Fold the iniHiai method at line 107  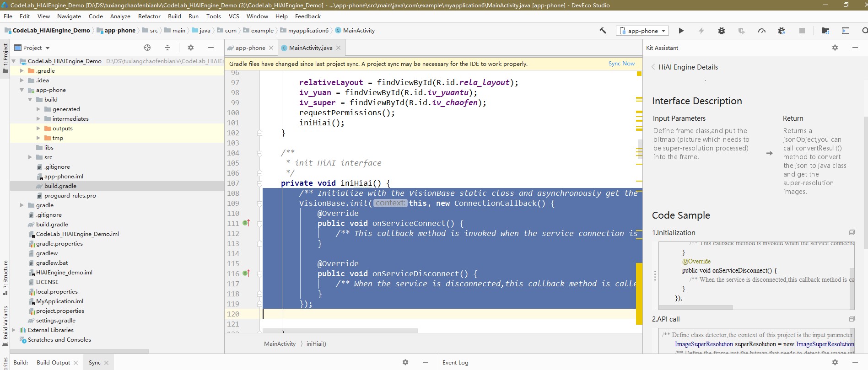coord(259,183)
